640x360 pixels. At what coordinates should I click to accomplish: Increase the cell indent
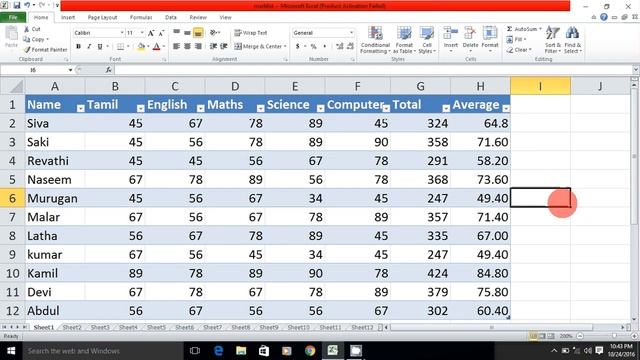[224, 47]
